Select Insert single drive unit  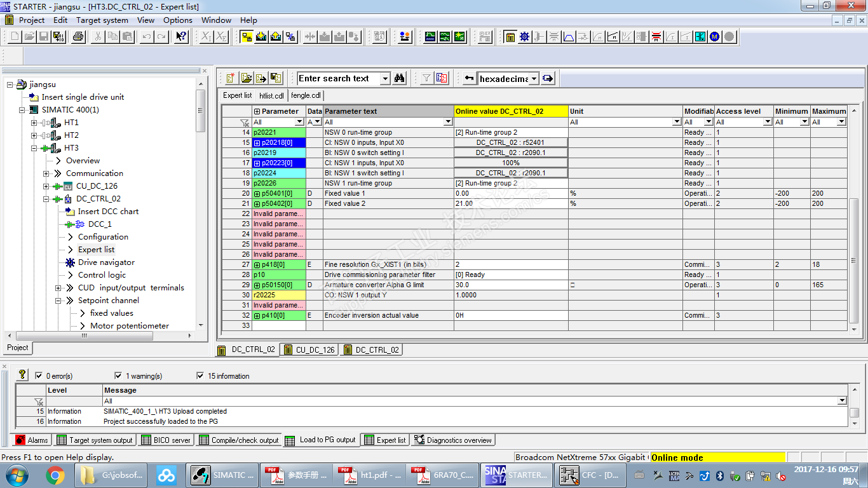pos(83,97)
